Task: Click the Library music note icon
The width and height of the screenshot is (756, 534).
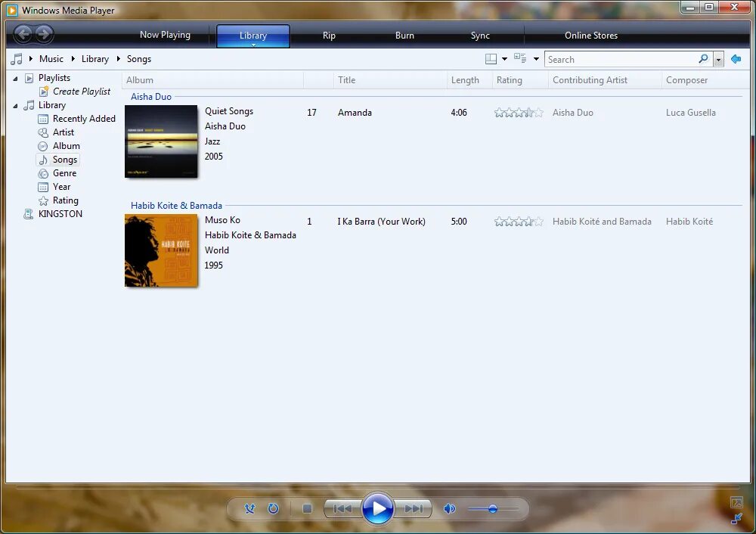Action: pyautogui.click(x=29, y=105)
